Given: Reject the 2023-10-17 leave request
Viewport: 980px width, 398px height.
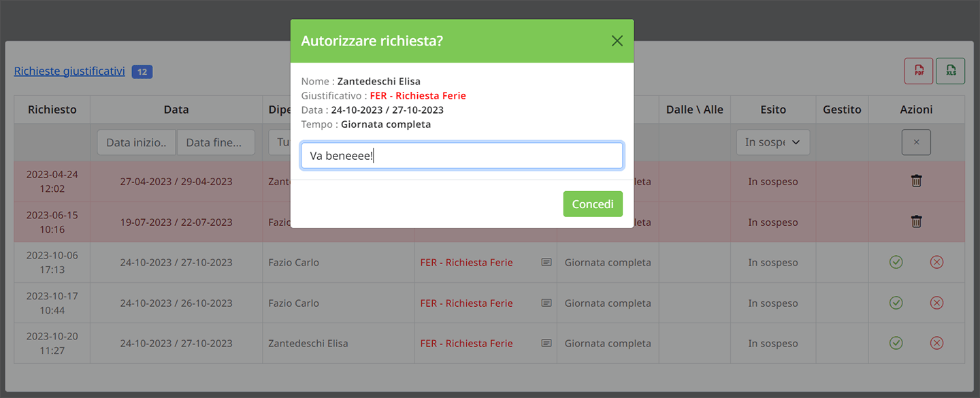Looking at the screenshot, I should [936, 303].
